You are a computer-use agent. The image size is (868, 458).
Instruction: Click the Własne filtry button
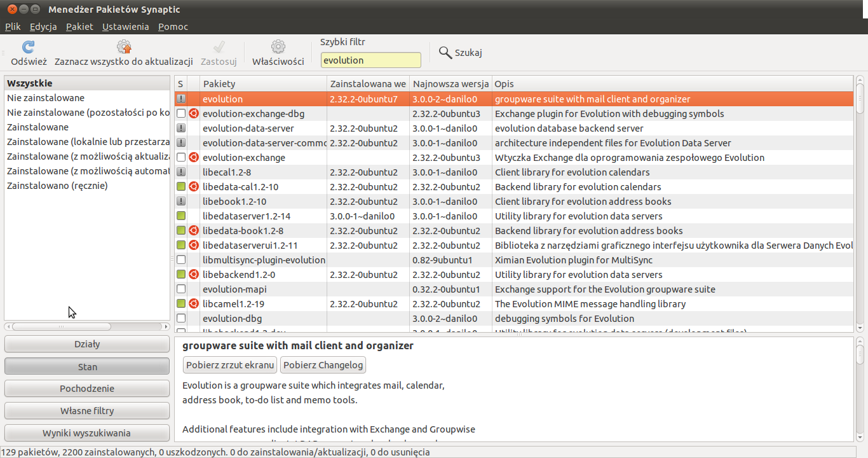87,411
